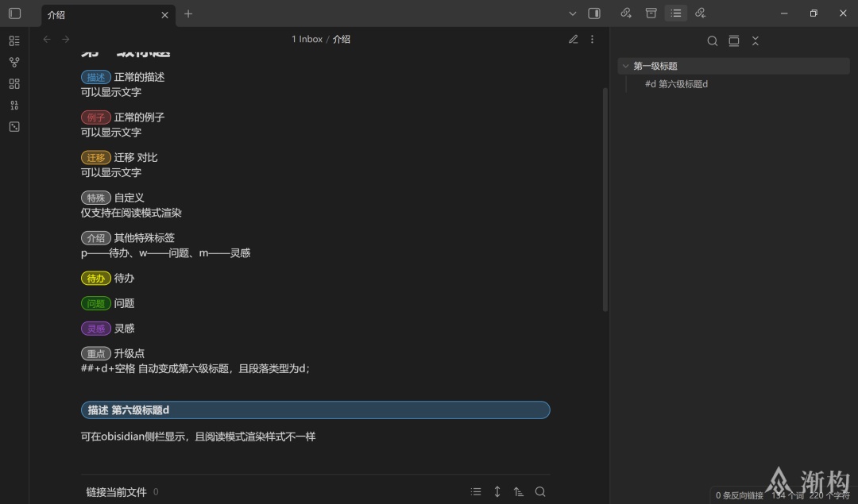Jump to #d 第六级标题d in outline
The height and width of the screenshot is (504, 858).
click(676, 84)
